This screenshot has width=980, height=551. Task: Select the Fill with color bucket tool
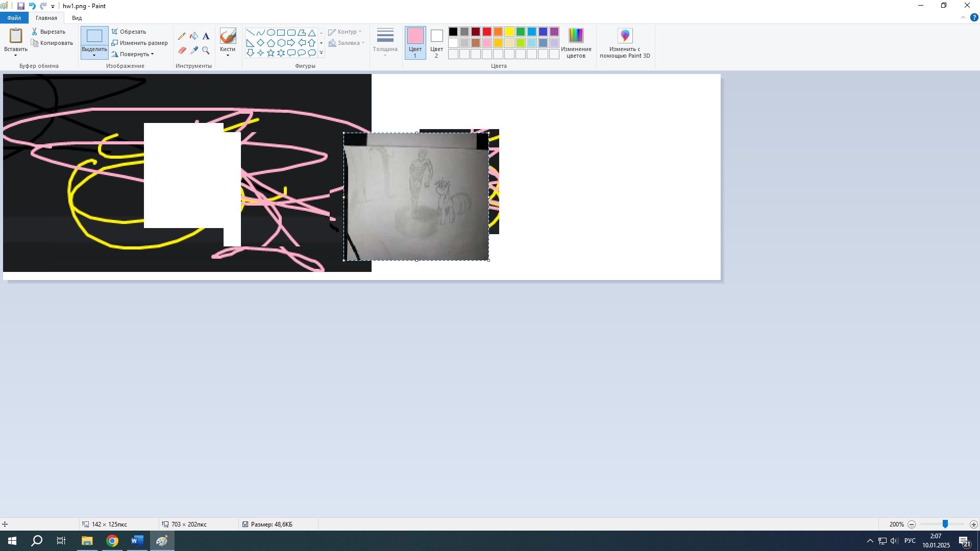[194, 36]
